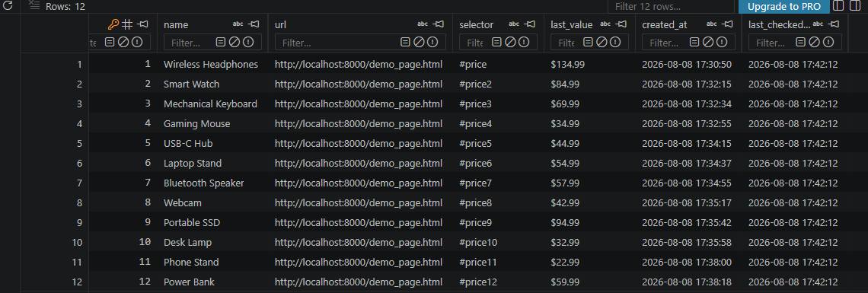Screen dimensions: 868x293
Task: Toggle the slashed-circle icon in selector filter
Action: coord(510,42)
